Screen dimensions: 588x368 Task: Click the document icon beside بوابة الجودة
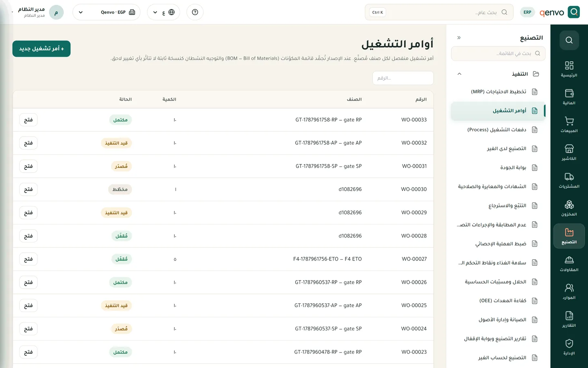pos(535,168)
